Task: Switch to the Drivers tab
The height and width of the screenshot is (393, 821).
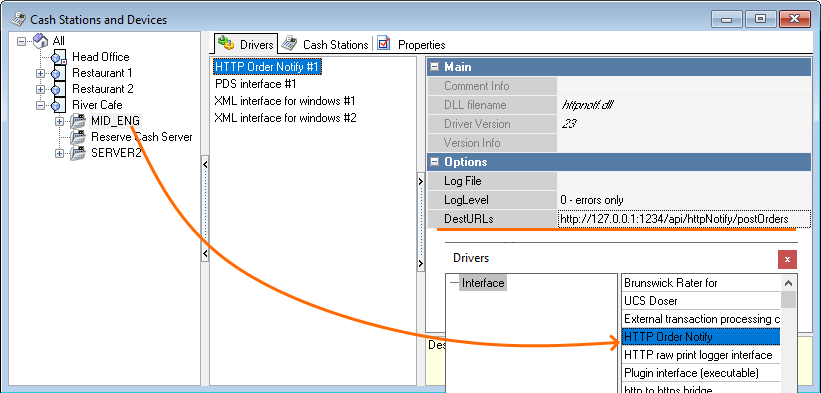Action: pos(245,44)
